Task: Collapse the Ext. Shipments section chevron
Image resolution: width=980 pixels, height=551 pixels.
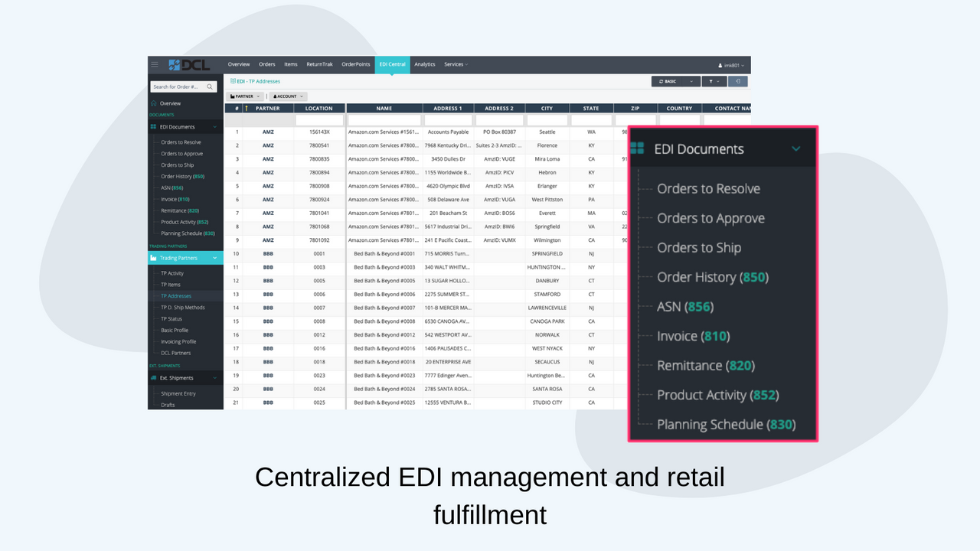Action: (x=215, y=378)
